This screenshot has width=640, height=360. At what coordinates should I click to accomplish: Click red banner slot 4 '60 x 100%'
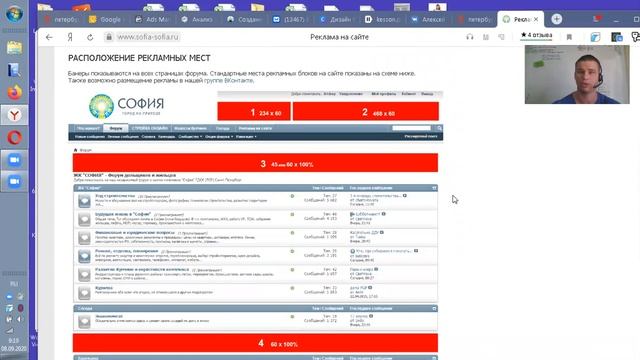click(255, 343)
